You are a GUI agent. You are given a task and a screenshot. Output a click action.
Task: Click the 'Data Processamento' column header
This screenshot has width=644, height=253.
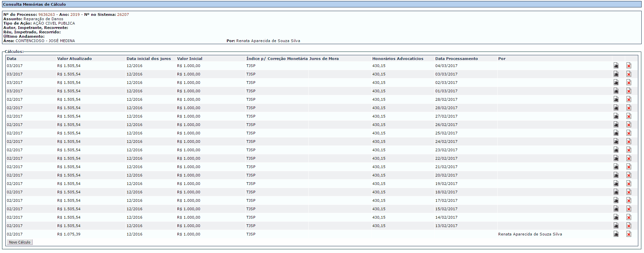click(x=456, y=59)
